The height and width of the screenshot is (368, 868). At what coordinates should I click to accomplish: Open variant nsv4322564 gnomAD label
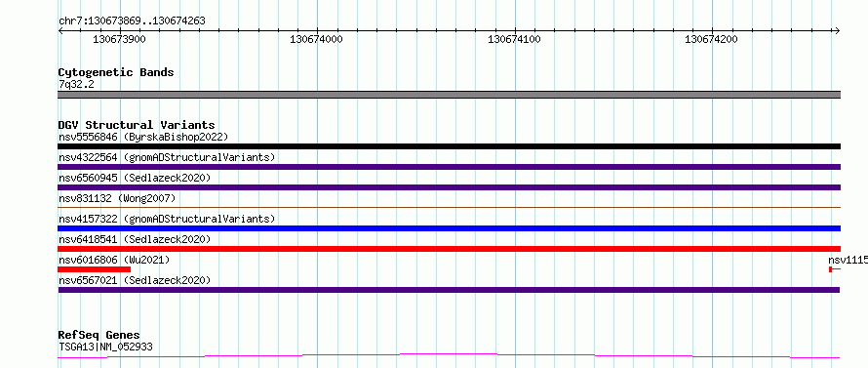point(167,157)
